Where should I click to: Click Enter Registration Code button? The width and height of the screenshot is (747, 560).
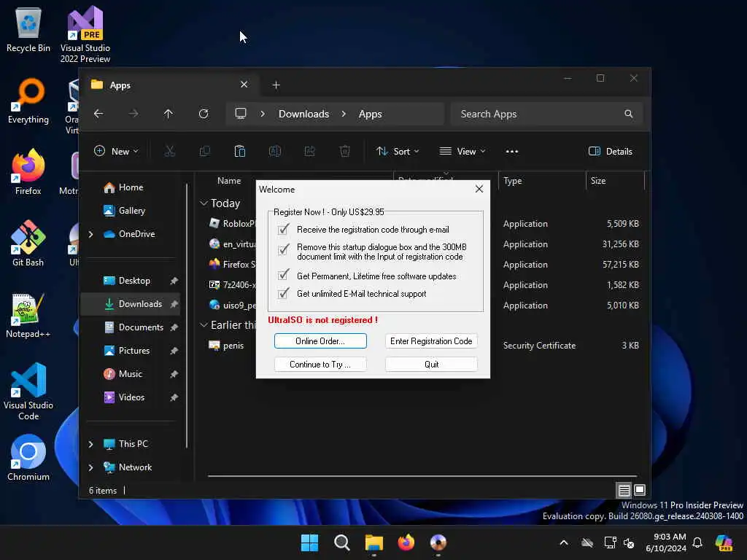tap(431, 341)
